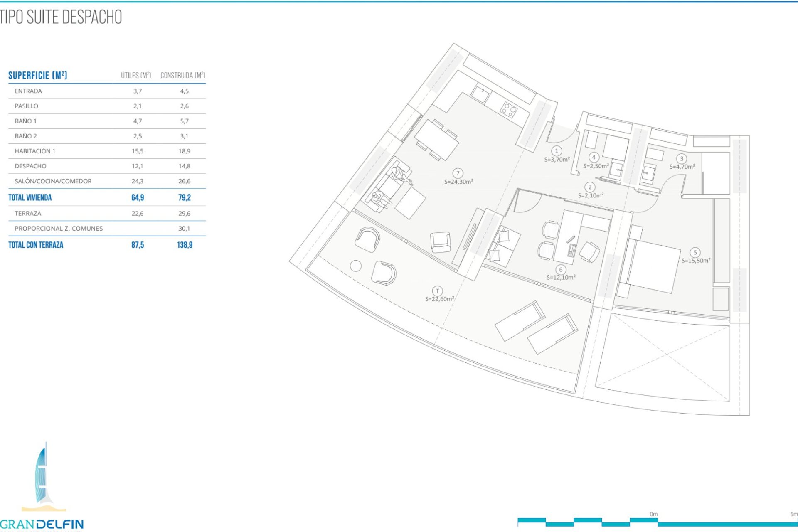
Task: Select the 'DESPACHO' row label in the table
Action: pos(31,166)
